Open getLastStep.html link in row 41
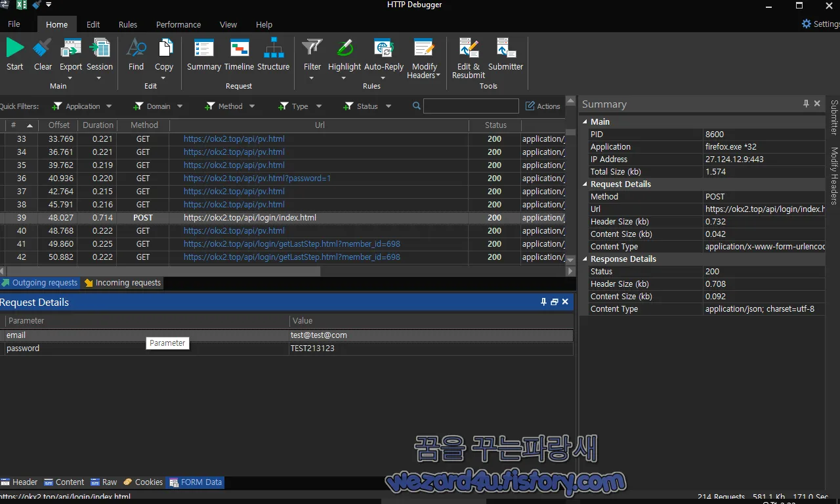The height and width of the screenshot is (504, 840). [x=292, y=244]
